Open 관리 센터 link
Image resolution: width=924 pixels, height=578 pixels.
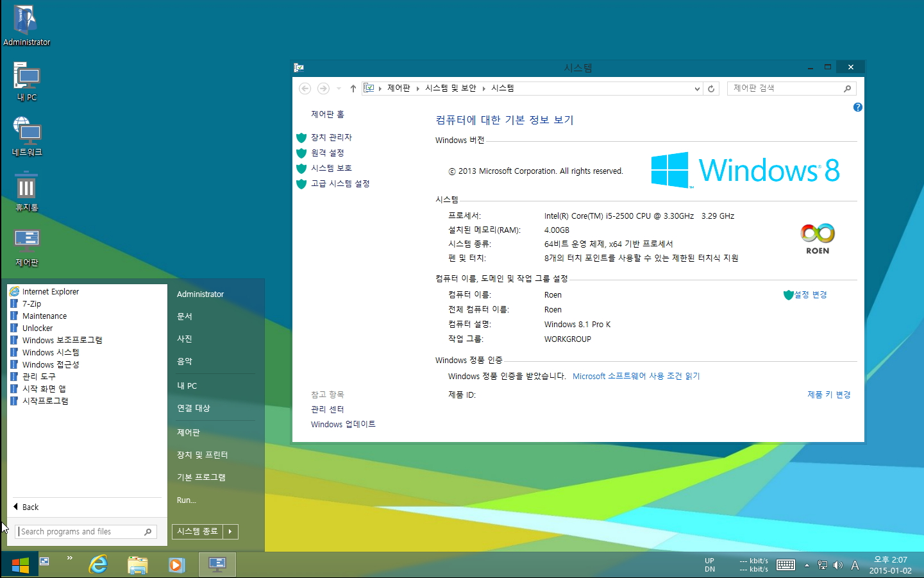pos(328,409)
